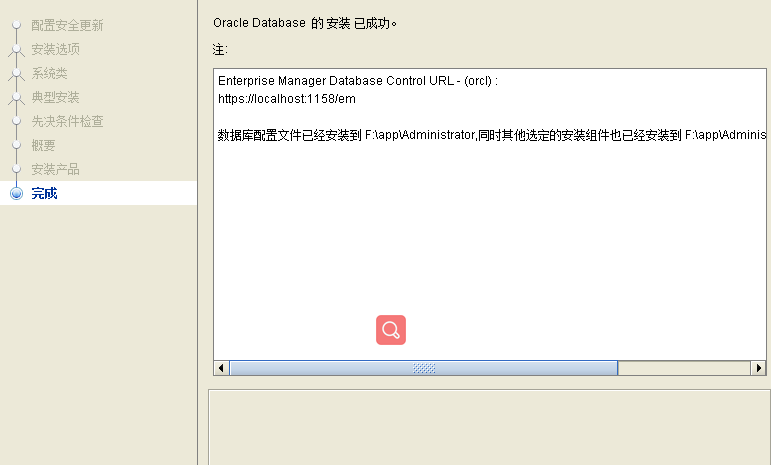Click the Oracle Database 的安装已成功 message
This screenshot has width=771, height=465.
[305, 23]
